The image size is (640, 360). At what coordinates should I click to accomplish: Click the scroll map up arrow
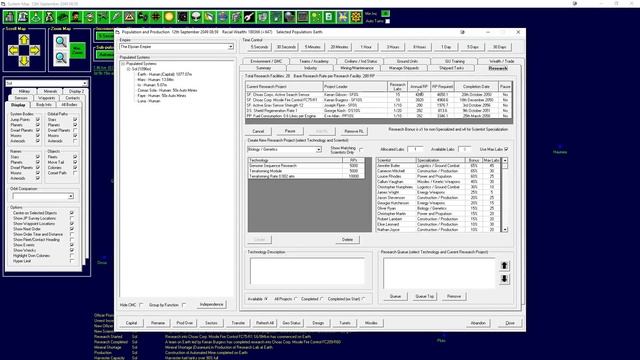click(x=24, y=40)
